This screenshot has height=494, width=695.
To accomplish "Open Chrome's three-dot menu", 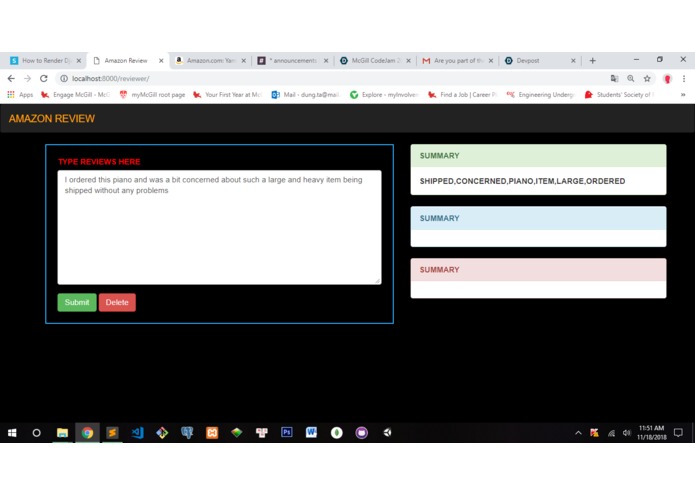I will (x=684, y=78).
